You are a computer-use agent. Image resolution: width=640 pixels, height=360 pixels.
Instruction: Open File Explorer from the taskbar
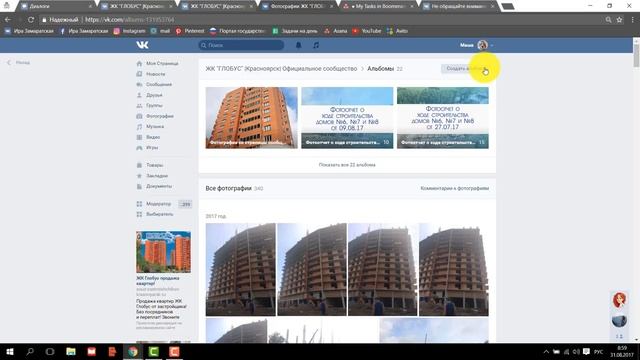tap(71, 351)
